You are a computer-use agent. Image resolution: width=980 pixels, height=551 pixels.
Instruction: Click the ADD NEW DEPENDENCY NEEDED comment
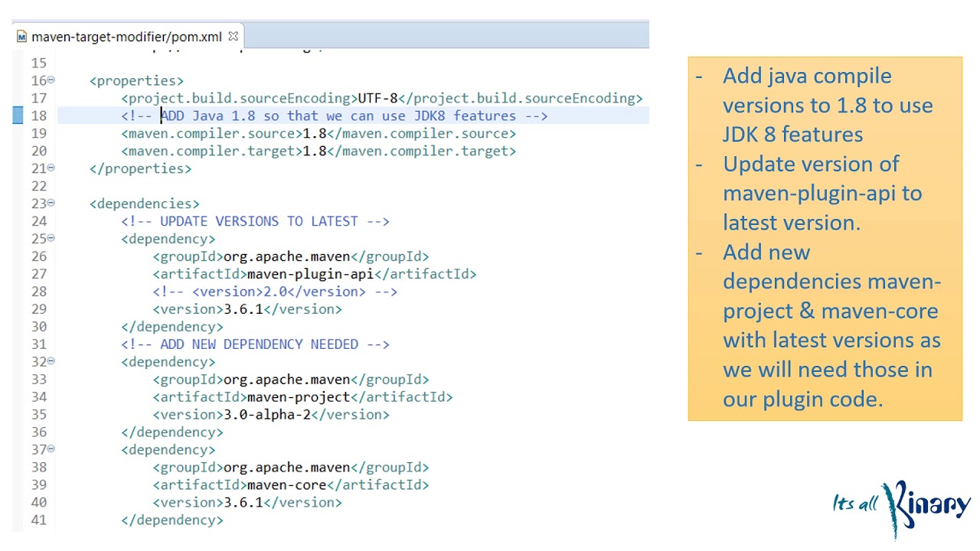coord(255,344)
